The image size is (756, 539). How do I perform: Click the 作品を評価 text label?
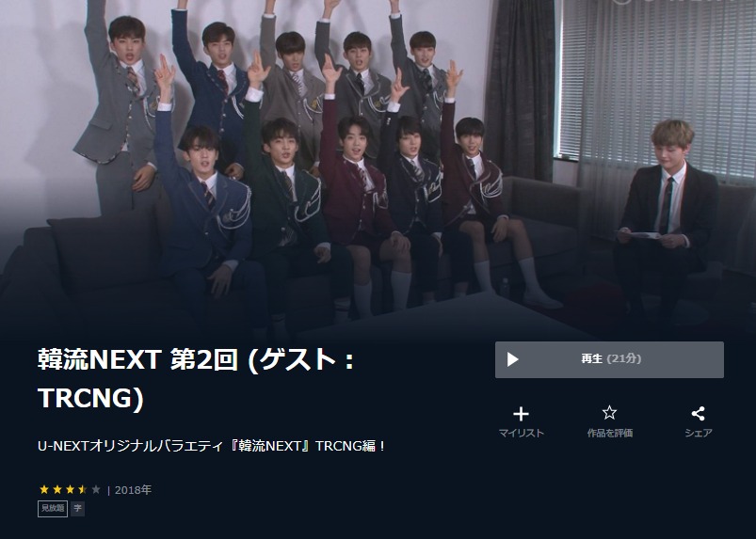610,433
